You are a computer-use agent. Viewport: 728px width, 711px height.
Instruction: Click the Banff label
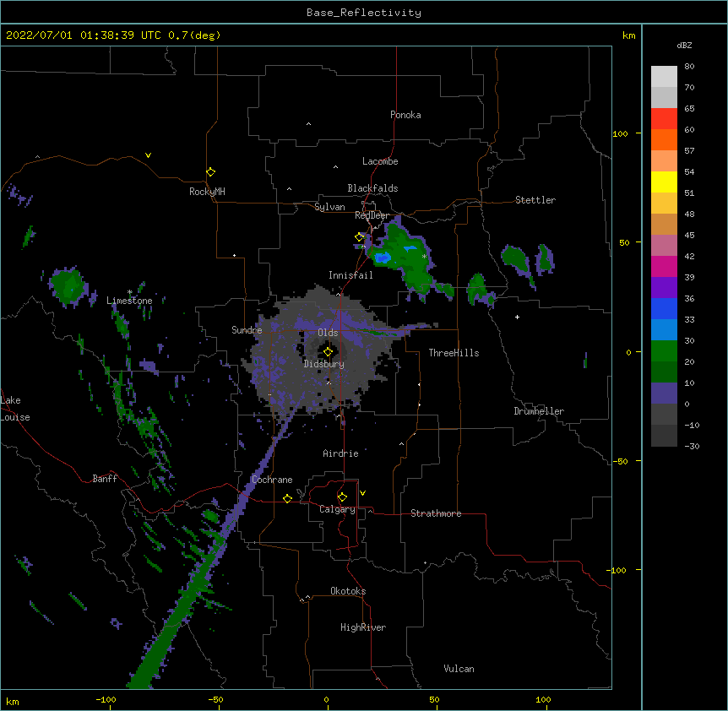pyautogui.click(x=105, y=479)
